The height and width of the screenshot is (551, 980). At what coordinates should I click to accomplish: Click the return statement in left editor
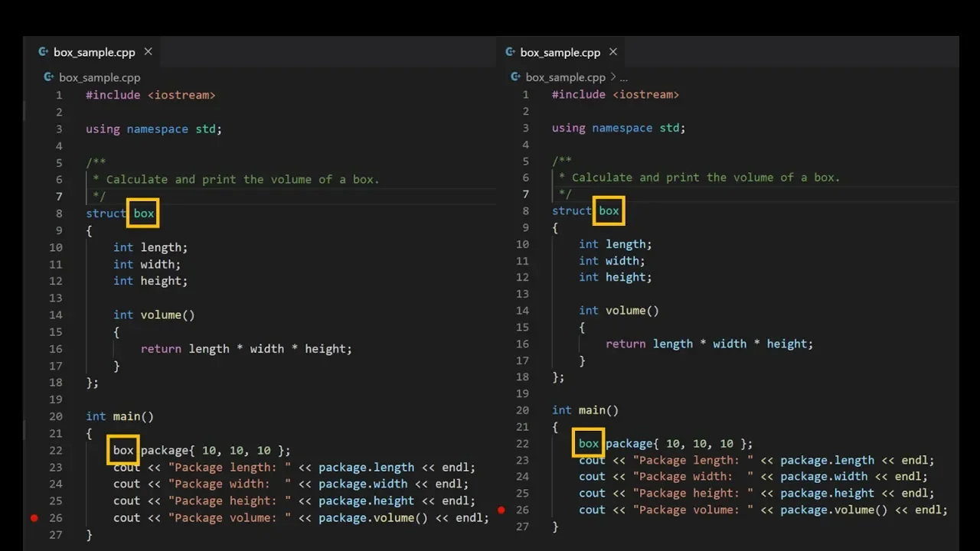(247, 349)
